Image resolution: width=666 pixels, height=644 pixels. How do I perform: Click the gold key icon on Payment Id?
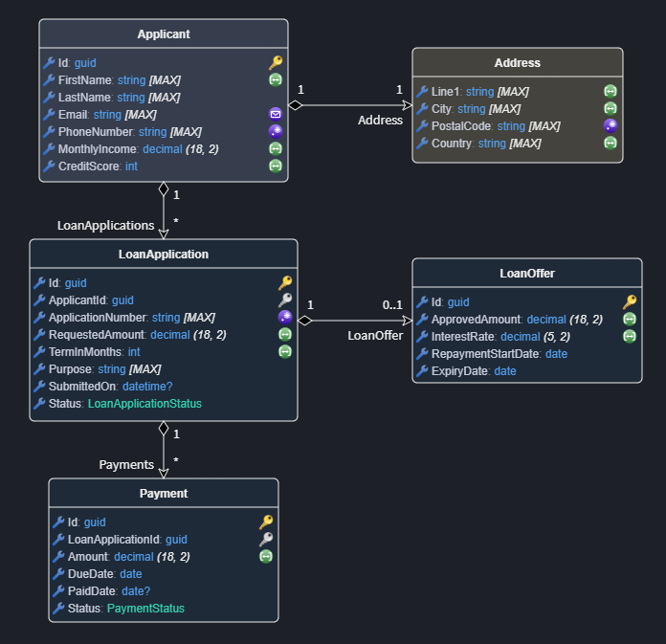[266, 522]
